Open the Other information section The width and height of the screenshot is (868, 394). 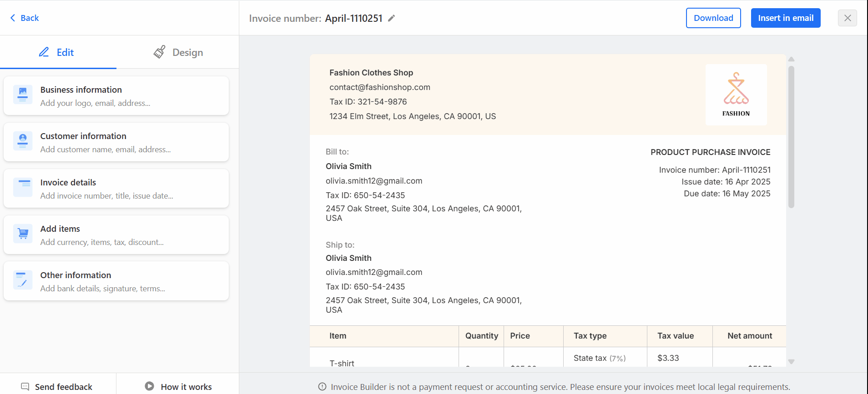coord(116,281)
